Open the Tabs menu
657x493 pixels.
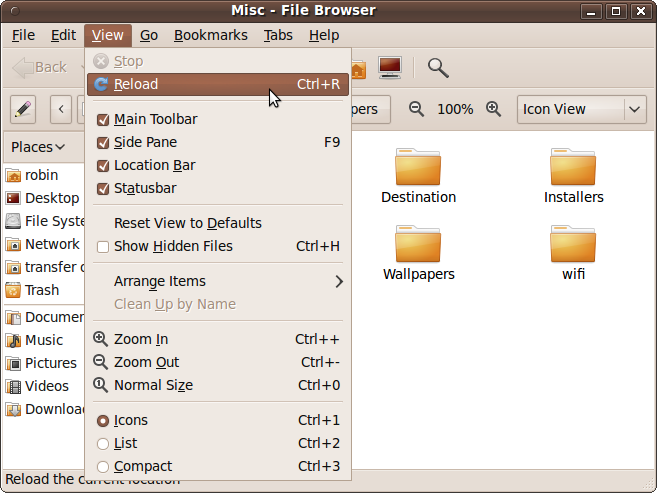point(278,36)
